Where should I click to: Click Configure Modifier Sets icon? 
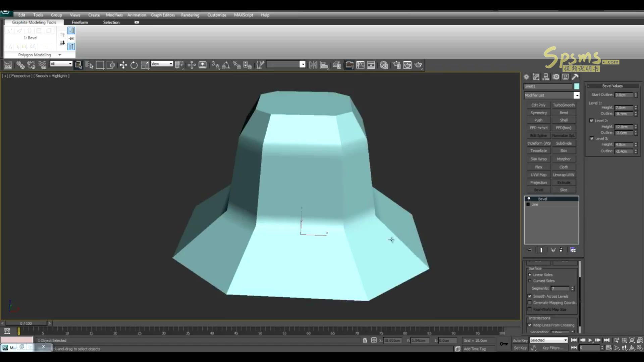573,250
